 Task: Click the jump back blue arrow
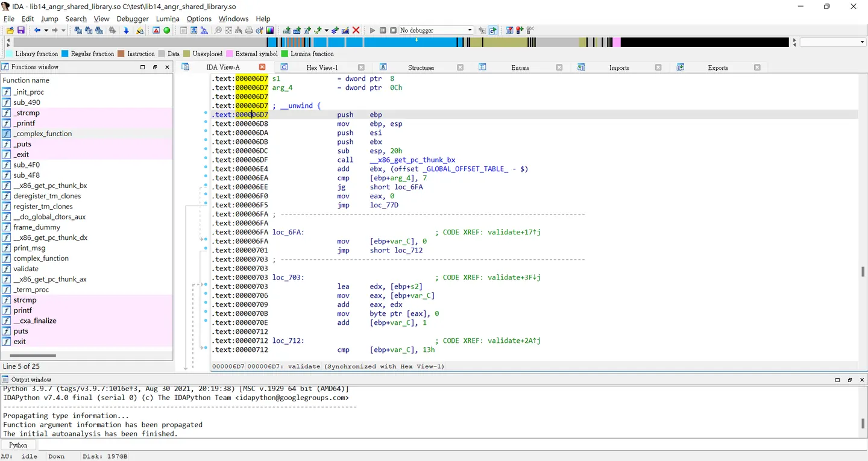coord(37,30)
